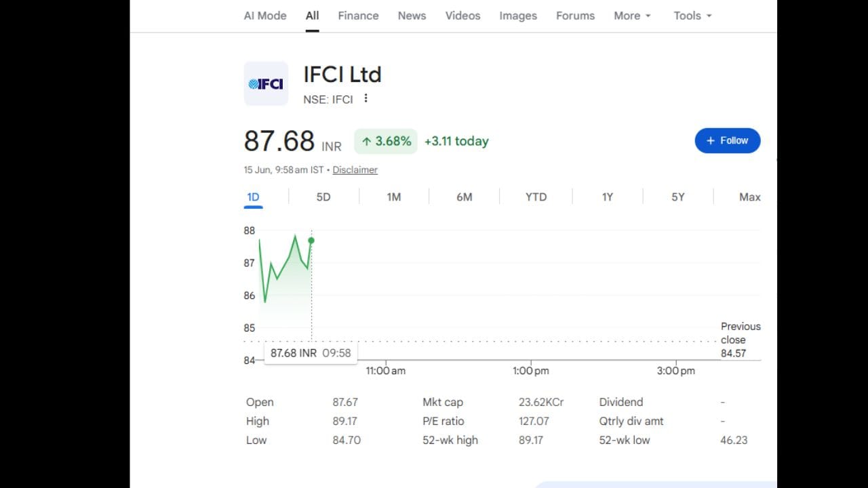Show the 6M price chart
868x488 pixels.
click(465, 197)
